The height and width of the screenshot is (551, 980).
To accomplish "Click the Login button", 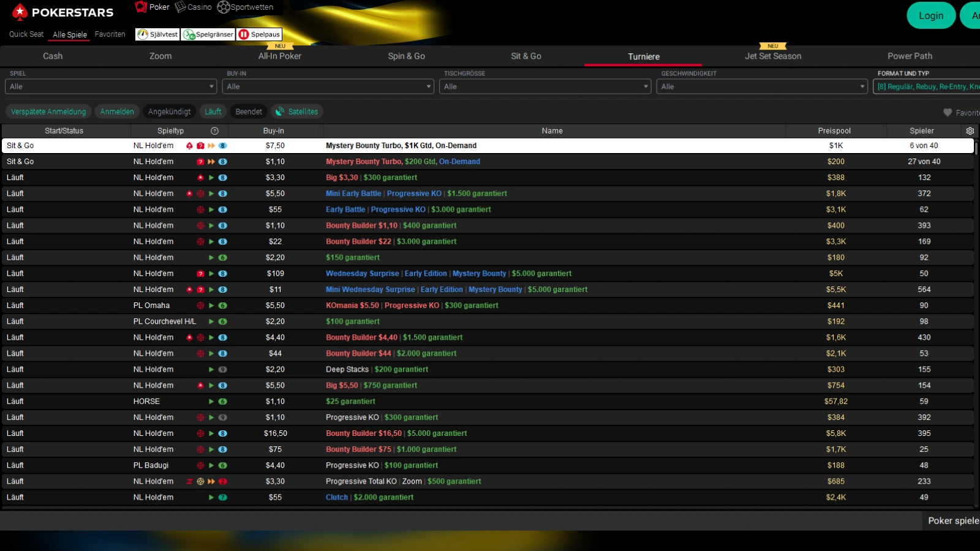I will (x=931, y=16).
